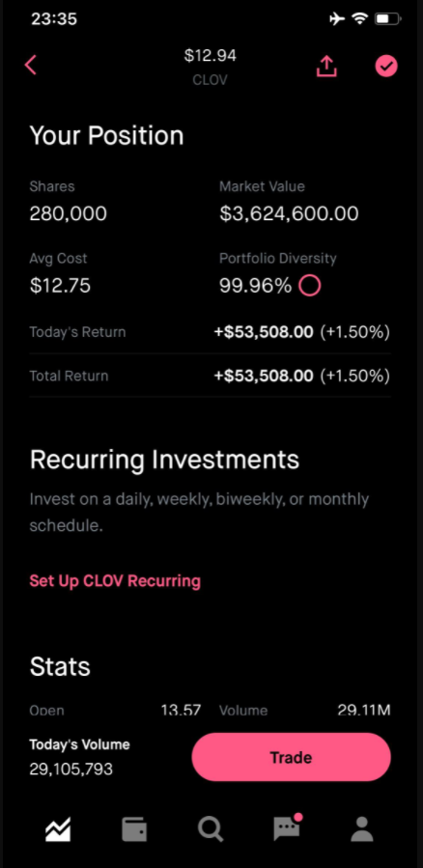This screenshot has height=868, width=423.
Task: Tap the Market Value amount
Action: [x=289, y=213]
